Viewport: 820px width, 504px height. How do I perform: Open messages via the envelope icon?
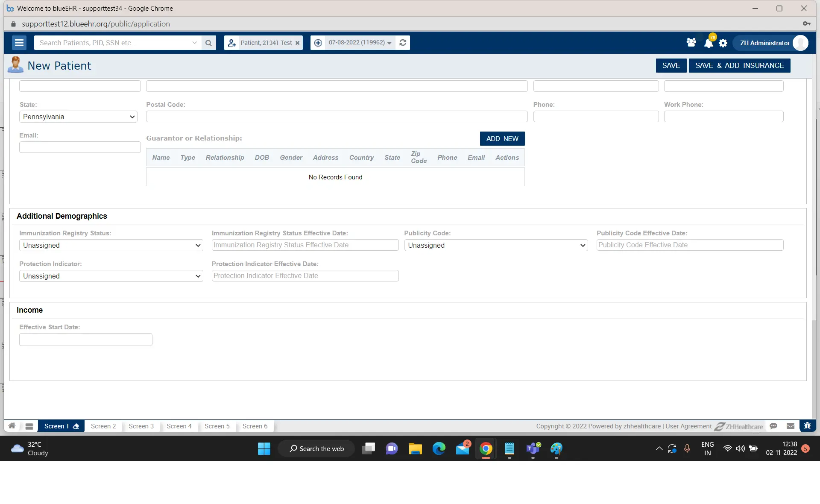click(791, 426)
